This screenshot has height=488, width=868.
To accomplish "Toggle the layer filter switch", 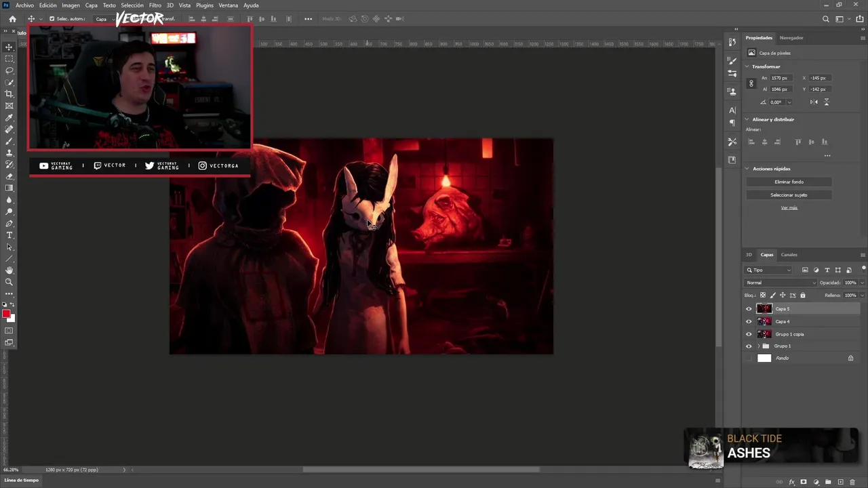I will point(863,270).
